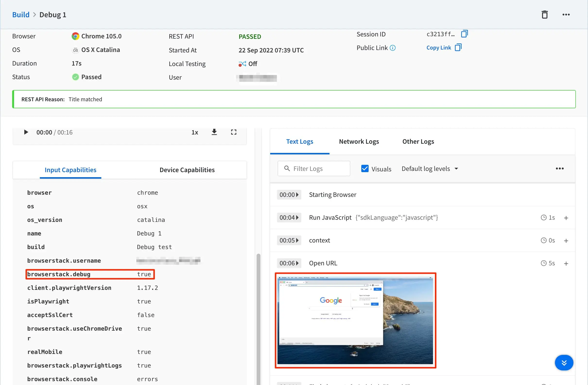Screen dimensions: 588x385
Task: Copy the Session ID with copy icon
Action: pyautogui.click(x=464, y=34)
